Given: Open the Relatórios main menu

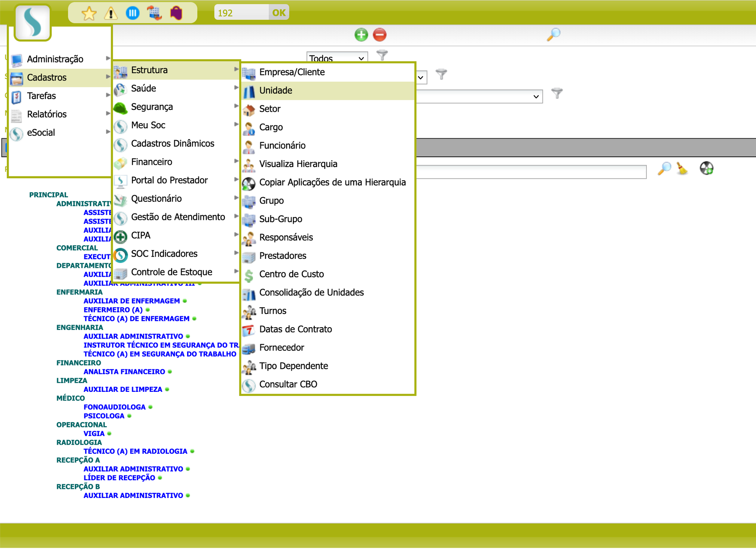Looking at the screenshot, I should pos(47,114).
